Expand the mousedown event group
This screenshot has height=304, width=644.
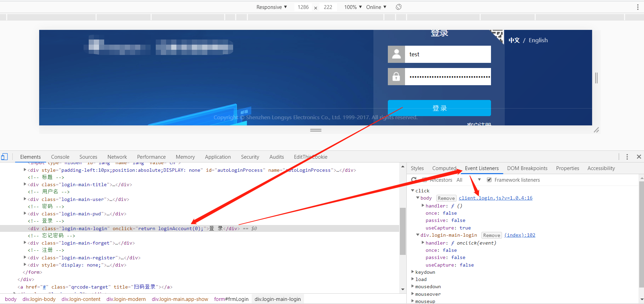click(413, 286)
